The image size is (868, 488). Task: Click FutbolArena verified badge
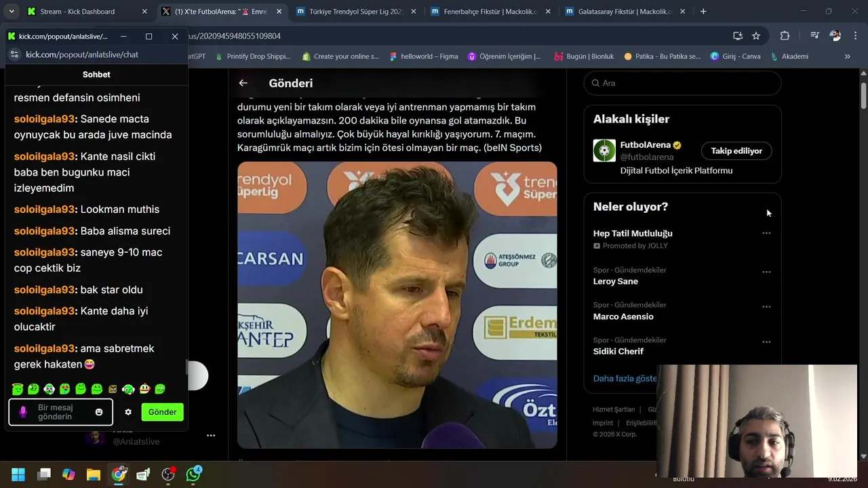(x=677, y=145)
